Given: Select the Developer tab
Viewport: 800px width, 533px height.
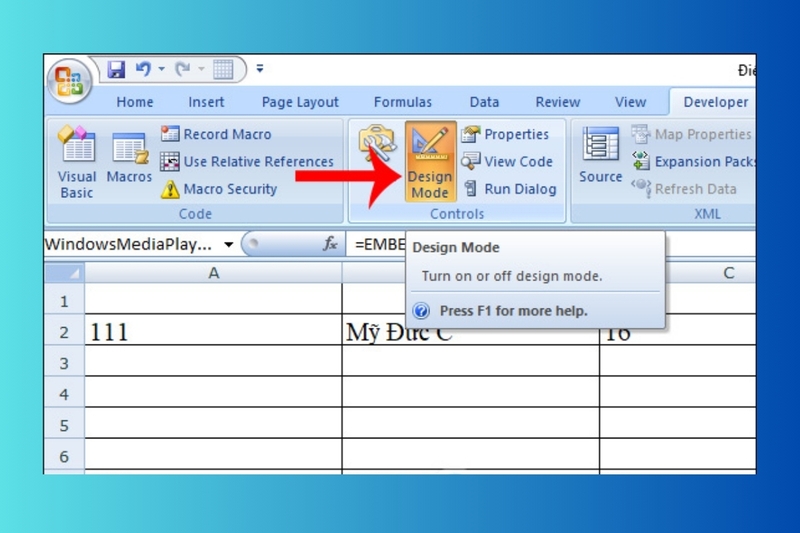Looking at the screenshot, I should click(715, 102).
